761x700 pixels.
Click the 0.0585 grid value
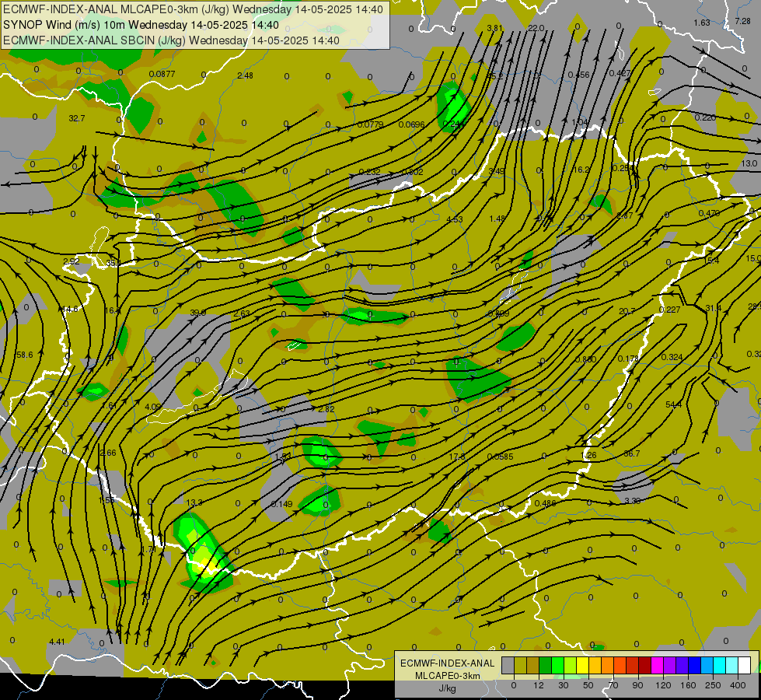tap(500, 457)
